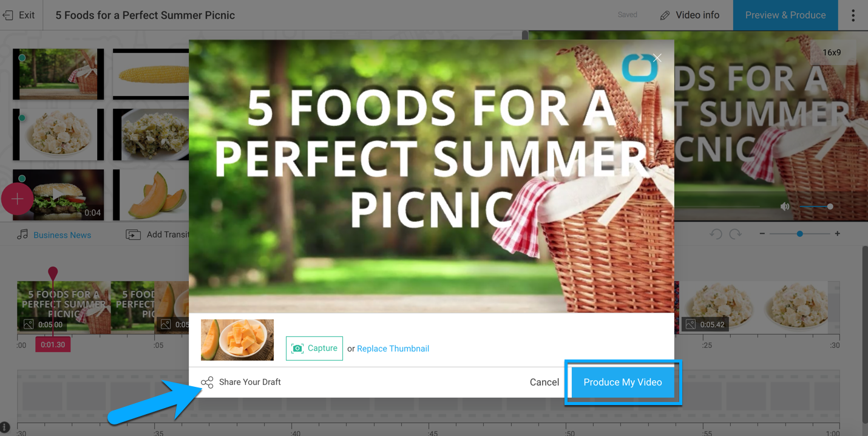868x436 pixels.
Task: Click the timeline zoom out minus icon
Action: (x=762, y=234)
